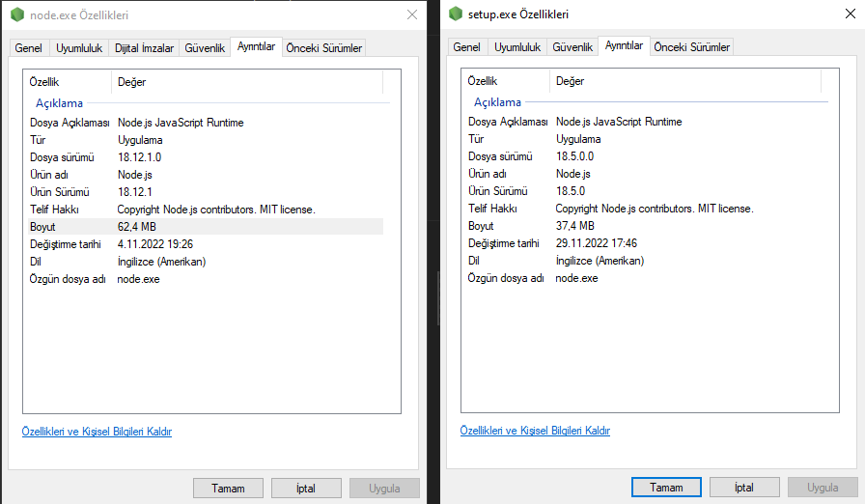Screen dimensions: 865x504
Task: Click remove properties link in node.exe window
Action: tap(97, 432)
